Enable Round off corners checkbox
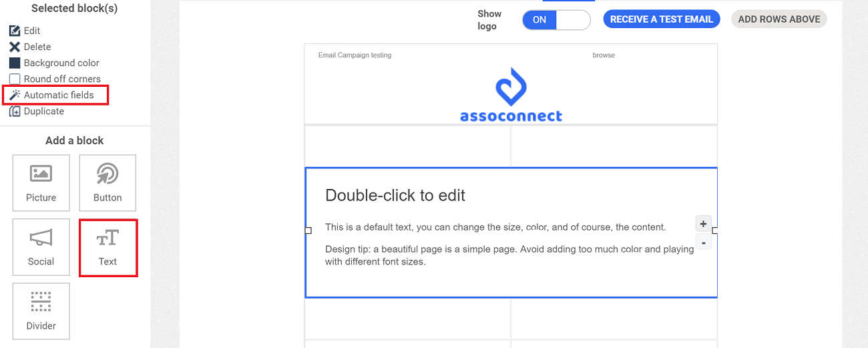 pos(15,79)
